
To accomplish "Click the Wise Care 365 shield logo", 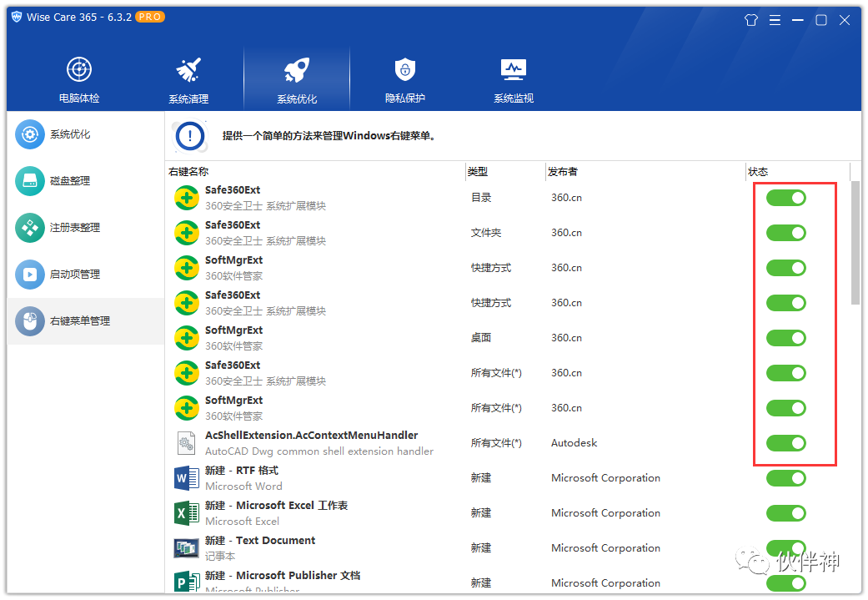I will pyautogui.click(x=17, y=17).
